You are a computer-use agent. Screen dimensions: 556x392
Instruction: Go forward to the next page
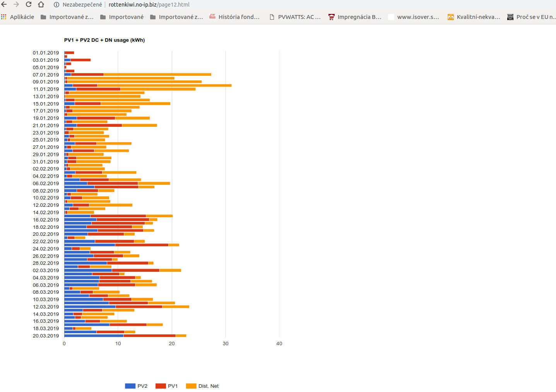16,5
